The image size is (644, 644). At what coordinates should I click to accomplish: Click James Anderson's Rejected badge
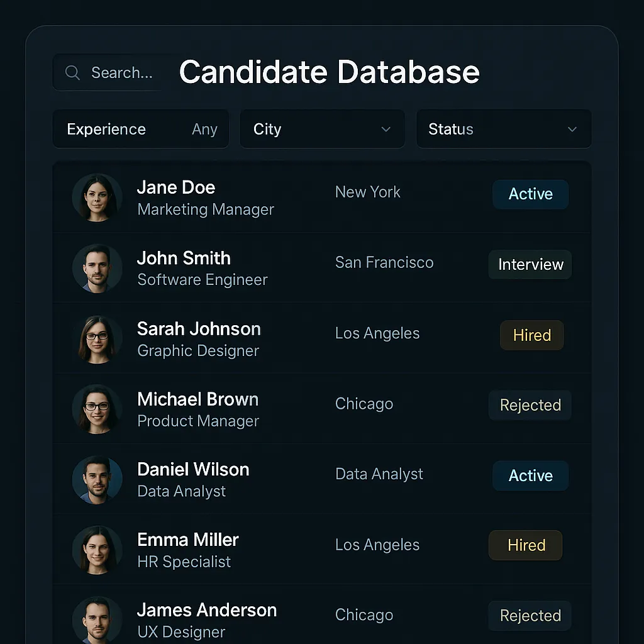(530, 616)
